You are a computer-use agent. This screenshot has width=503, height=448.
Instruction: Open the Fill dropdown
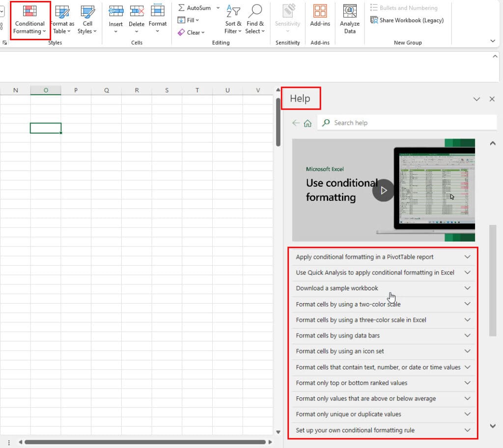[x=189, y=20]
